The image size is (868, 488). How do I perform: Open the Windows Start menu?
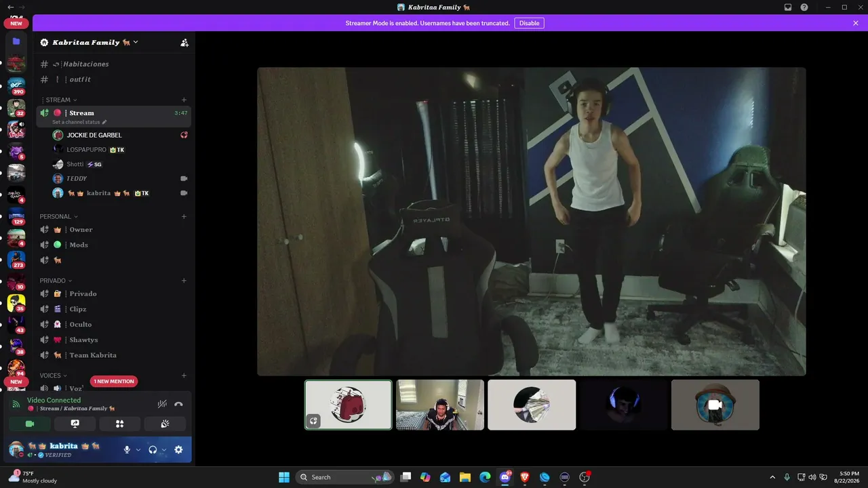click(284, 477)
